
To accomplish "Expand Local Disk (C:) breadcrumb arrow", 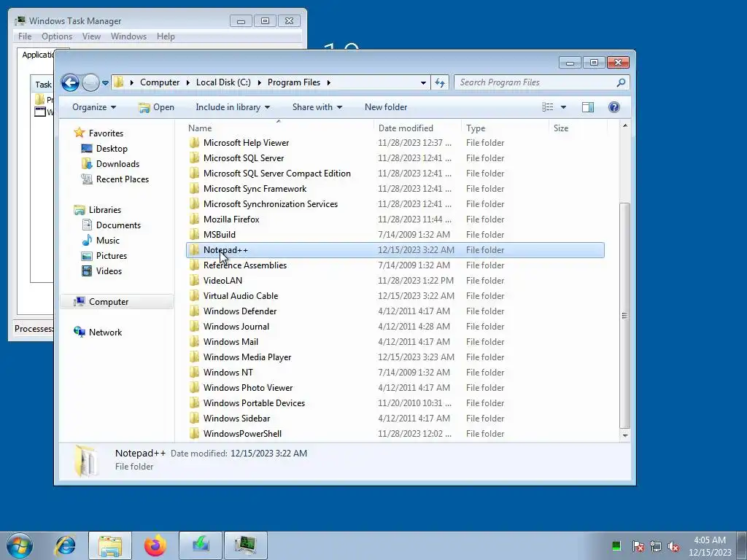I will (x=259, y=82).
